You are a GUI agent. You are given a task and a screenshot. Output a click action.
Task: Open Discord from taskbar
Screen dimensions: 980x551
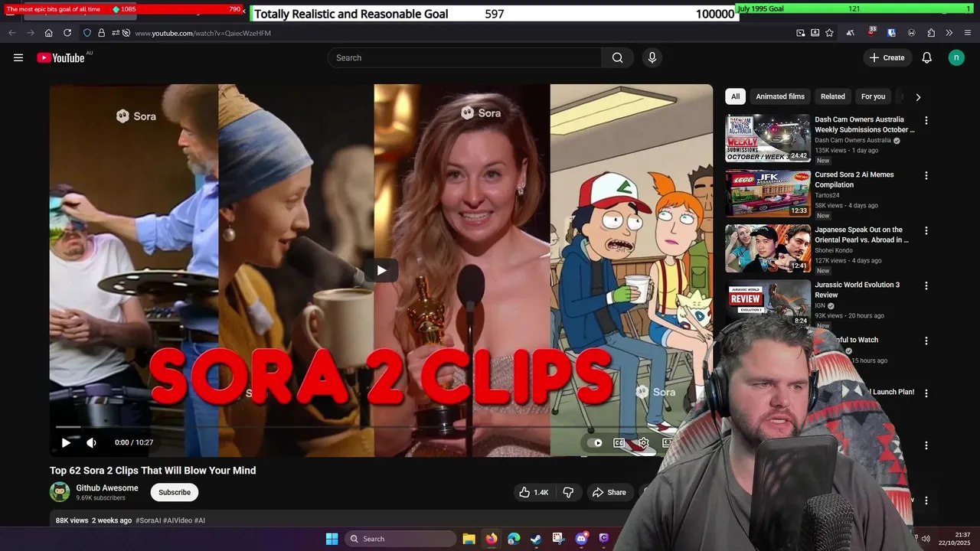click(581, 539)
